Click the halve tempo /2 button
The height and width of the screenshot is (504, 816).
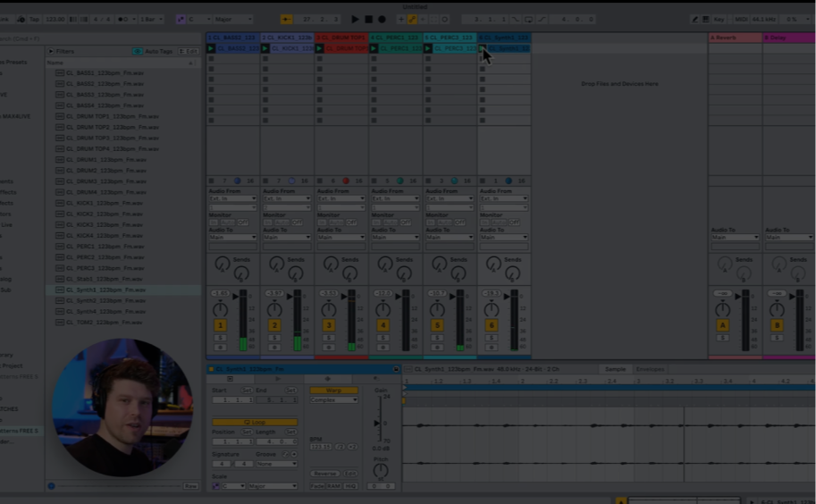point(340,447)
